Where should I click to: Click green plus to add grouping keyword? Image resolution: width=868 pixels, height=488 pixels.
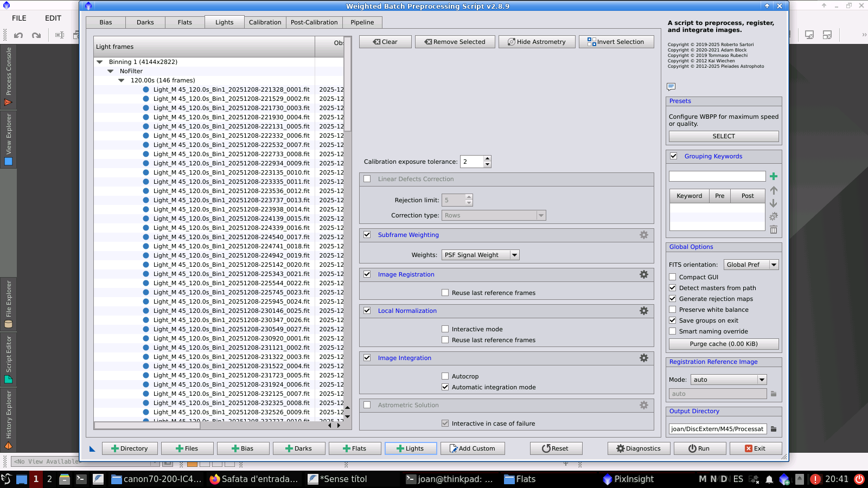774,176
